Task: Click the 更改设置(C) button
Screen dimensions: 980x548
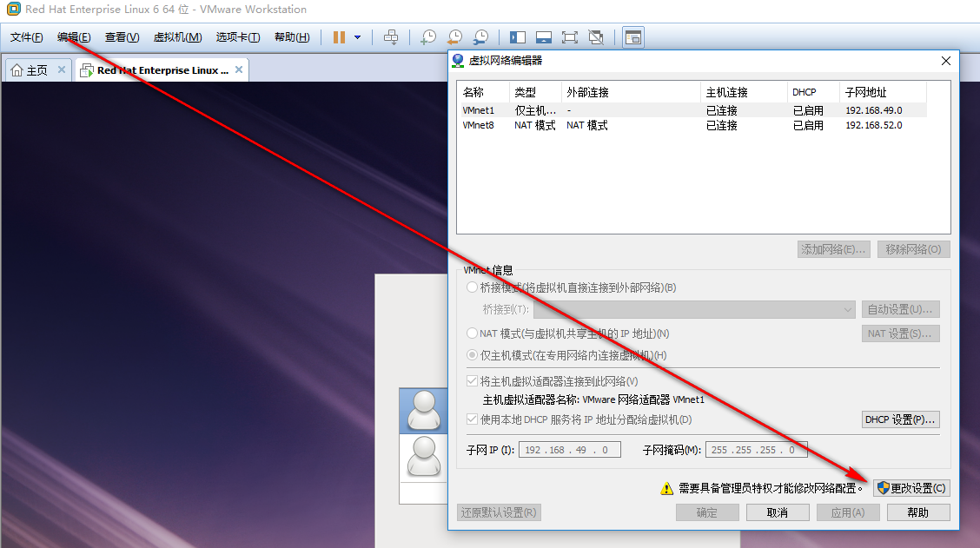Action: [x=912, y=488]
